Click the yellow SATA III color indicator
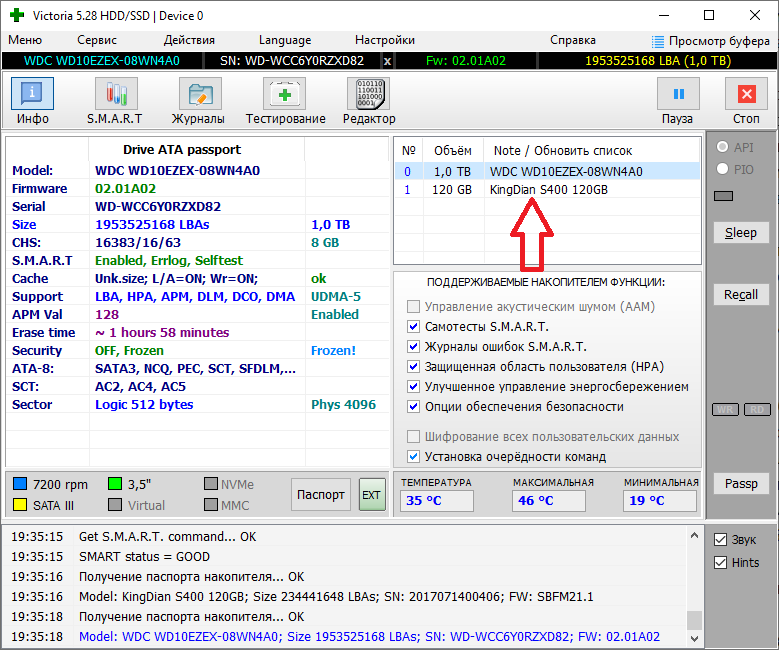Image resolution: width=779 pixels, height=650 pixels. point(20,505)
